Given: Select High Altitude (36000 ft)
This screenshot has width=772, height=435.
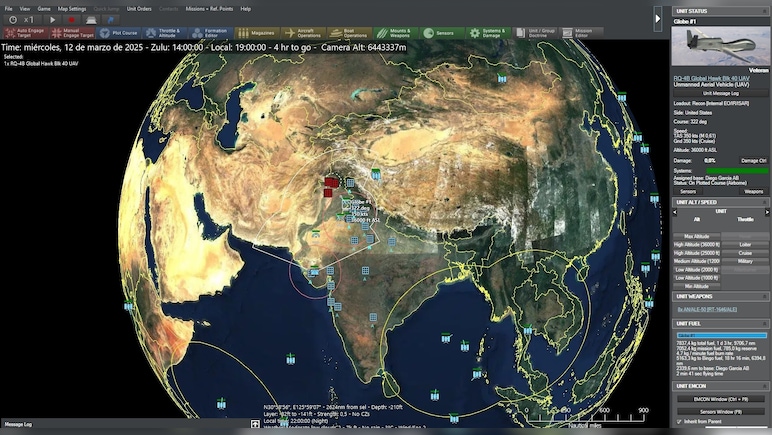Looking at the screenshot, I should [x=697, y=245].
